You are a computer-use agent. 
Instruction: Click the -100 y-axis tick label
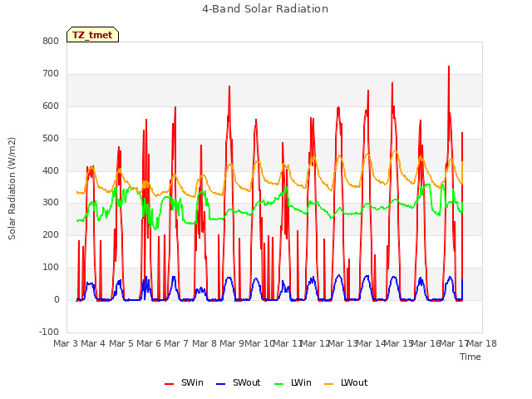(49, 332)
